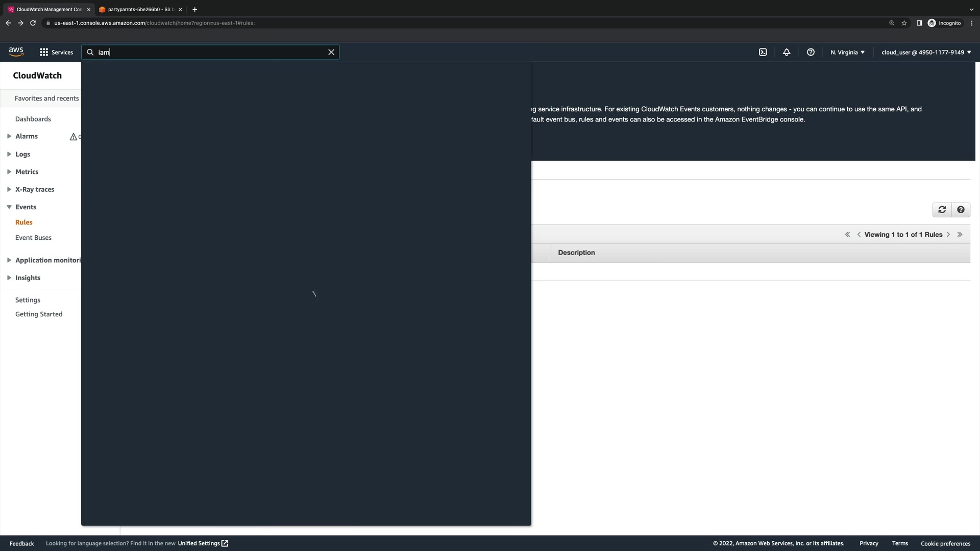Click the AWS logo home icon

16,52
